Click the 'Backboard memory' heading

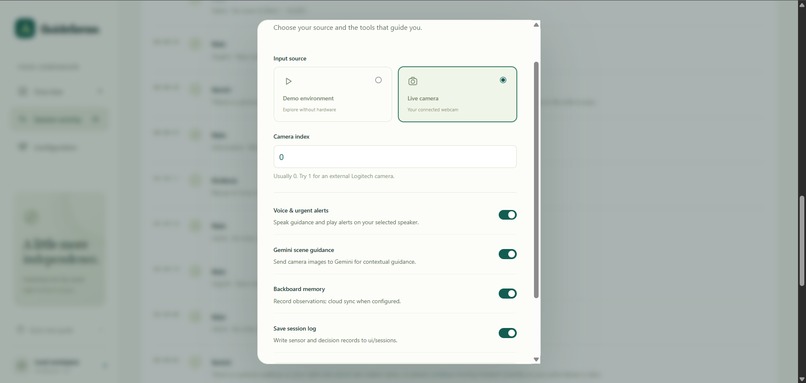(299, 289)
